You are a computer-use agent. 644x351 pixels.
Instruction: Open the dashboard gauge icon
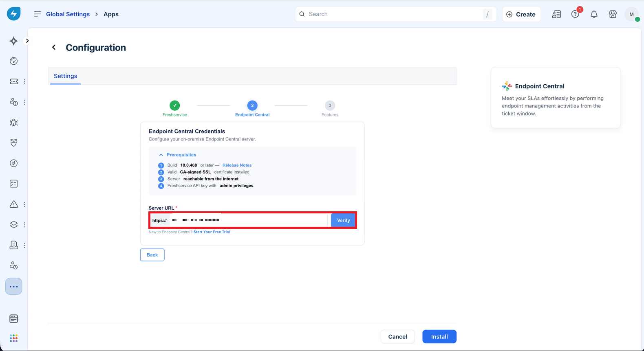tap(13, 61)
